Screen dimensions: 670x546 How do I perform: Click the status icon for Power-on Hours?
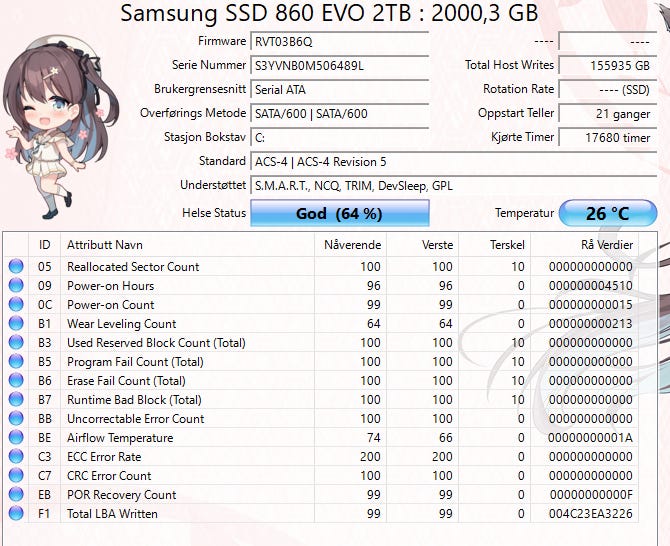[16, 285]
